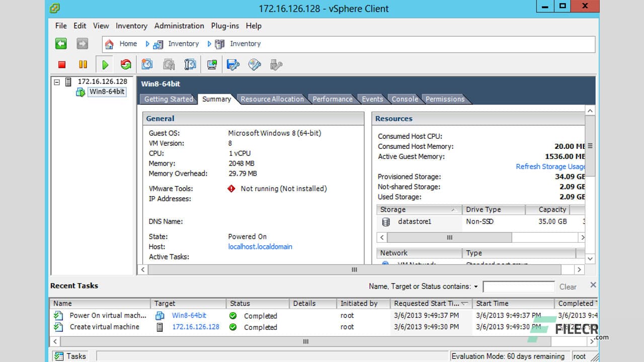Open the Administration menu
Screen dimensions: 644x362
179,26
